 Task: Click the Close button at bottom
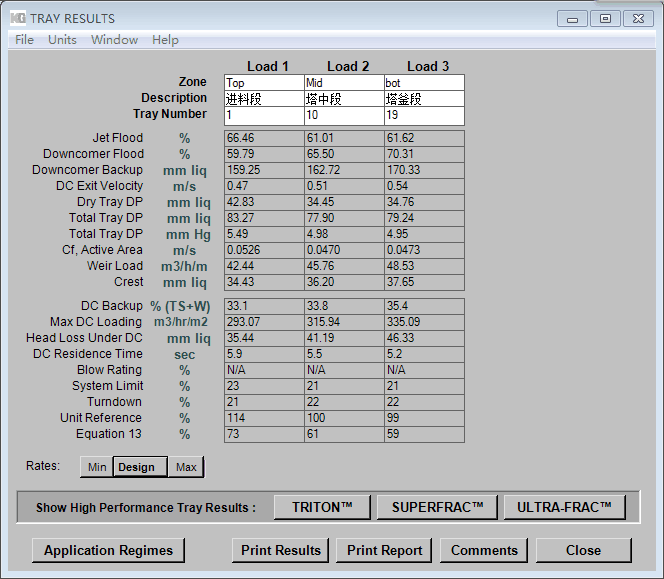pyautogui.click(x=584, y=550)
